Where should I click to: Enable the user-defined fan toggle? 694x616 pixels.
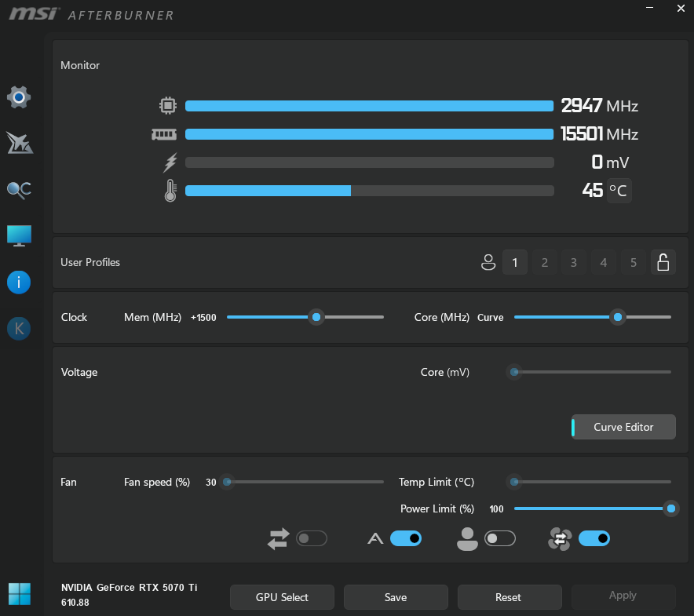coord(500,538)
